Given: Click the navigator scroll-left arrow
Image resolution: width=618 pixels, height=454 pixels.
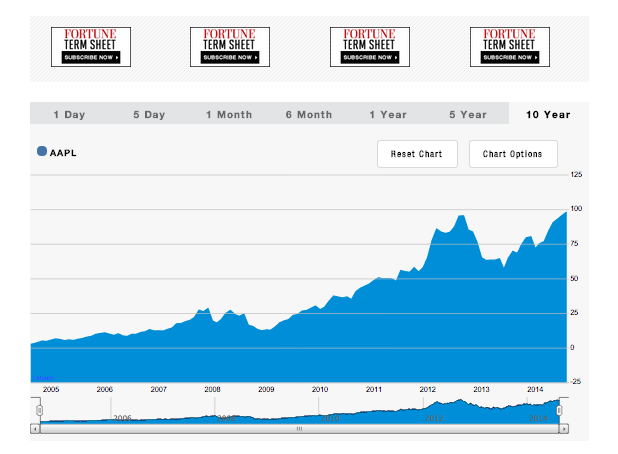Looking at the screenshot, I should coord(35,429).
